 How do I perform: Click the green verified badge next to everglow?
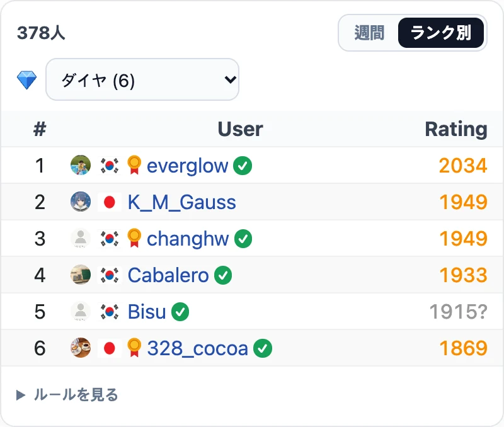tap(243, 166)
